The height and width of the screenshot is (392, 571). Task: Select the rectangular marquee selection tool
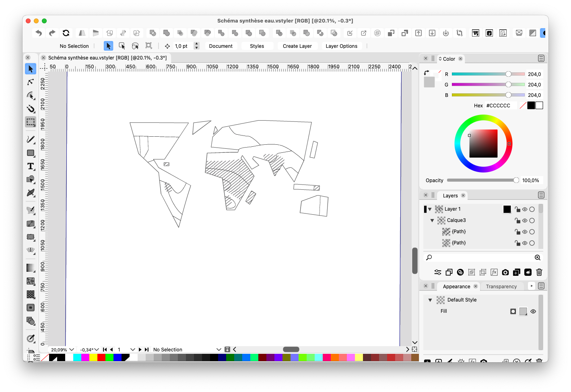tap(31, 122)
